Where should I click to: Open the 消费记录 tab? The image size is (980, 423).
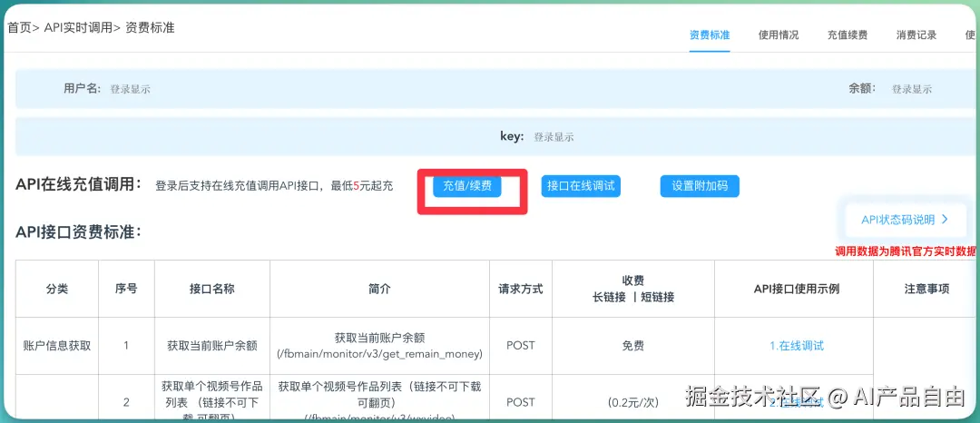(916, 35)
